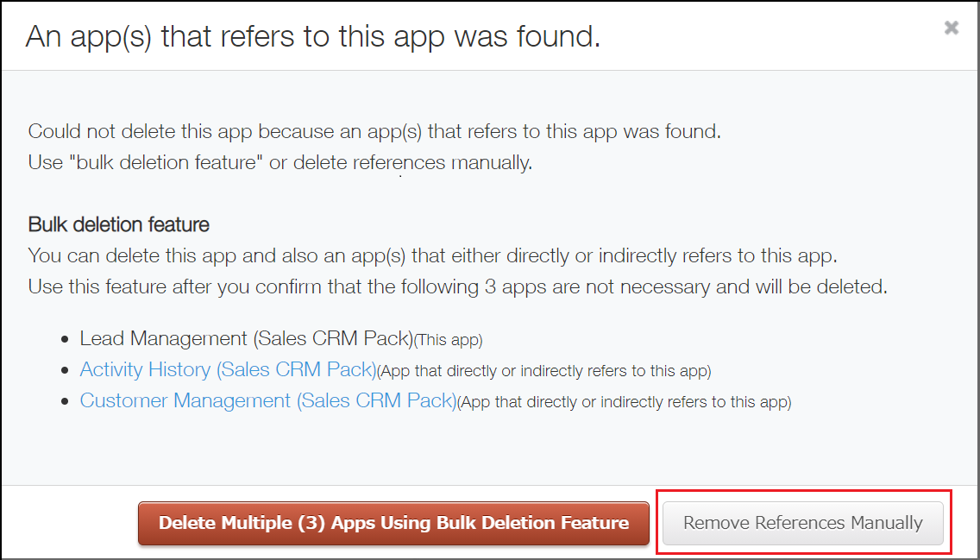Screen dimensions: 980x560
Task: Click the bullet point beside Customer Management
Action: click(66, 400)
